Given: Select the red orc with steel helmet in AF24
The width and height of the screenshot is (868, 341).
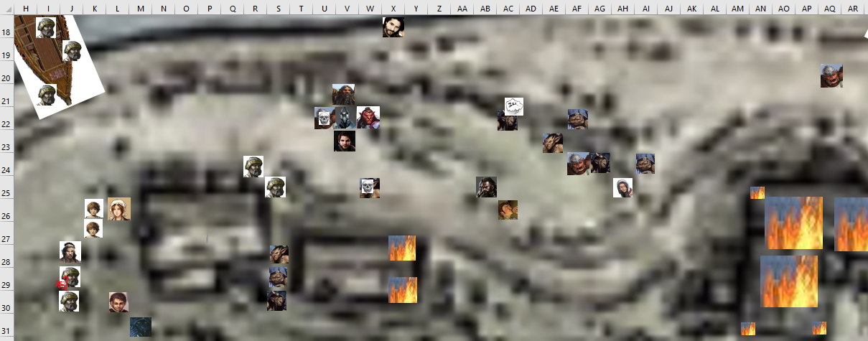Looking at the screenshot, I should (x=578, y=164).
